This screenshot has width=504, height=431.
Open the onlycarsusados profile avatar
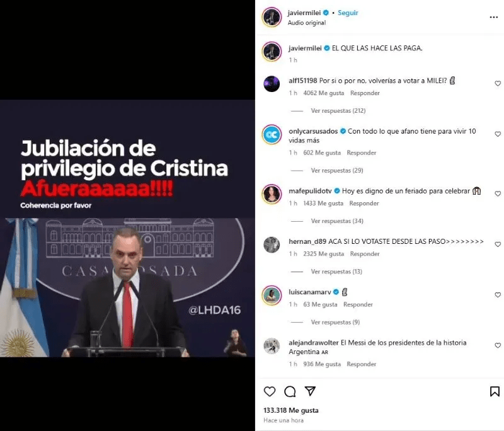(272, 134)
